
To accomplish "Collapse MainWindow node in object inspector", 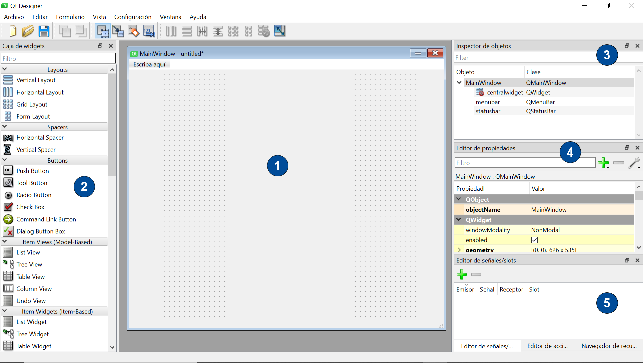I will (x=459, y=83).
